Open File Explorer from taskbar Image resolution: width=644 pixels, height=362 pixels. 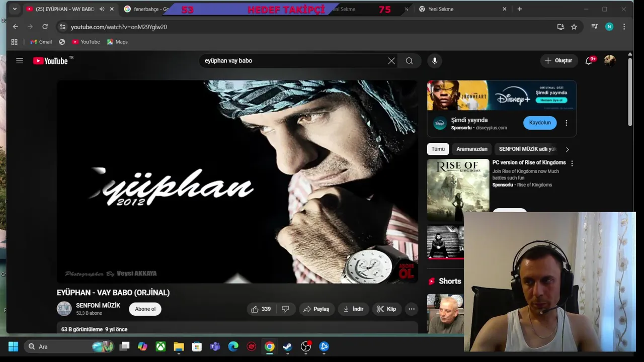pyautogui.click(x=179, y=346)
